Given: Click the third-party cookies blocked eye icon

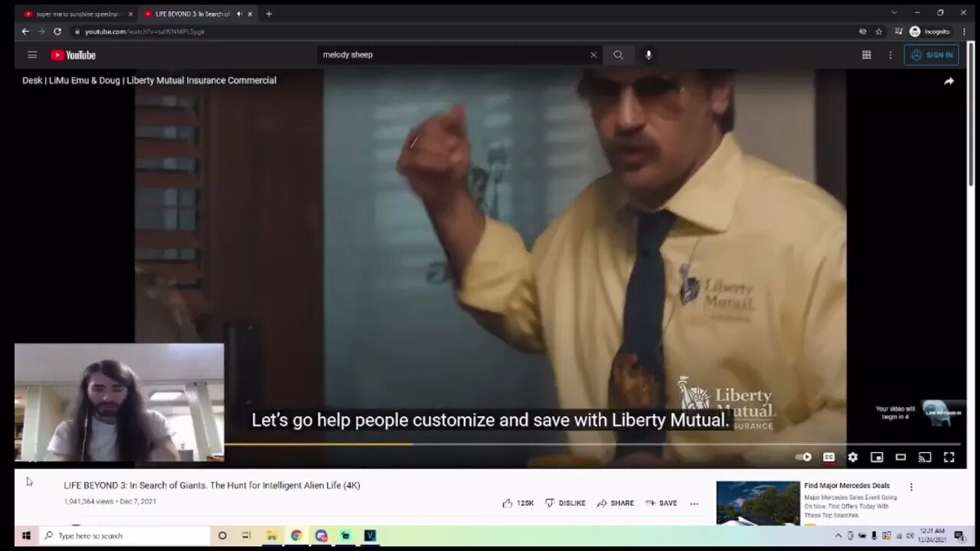Looking at the screenshot, I should click(863, 31).
